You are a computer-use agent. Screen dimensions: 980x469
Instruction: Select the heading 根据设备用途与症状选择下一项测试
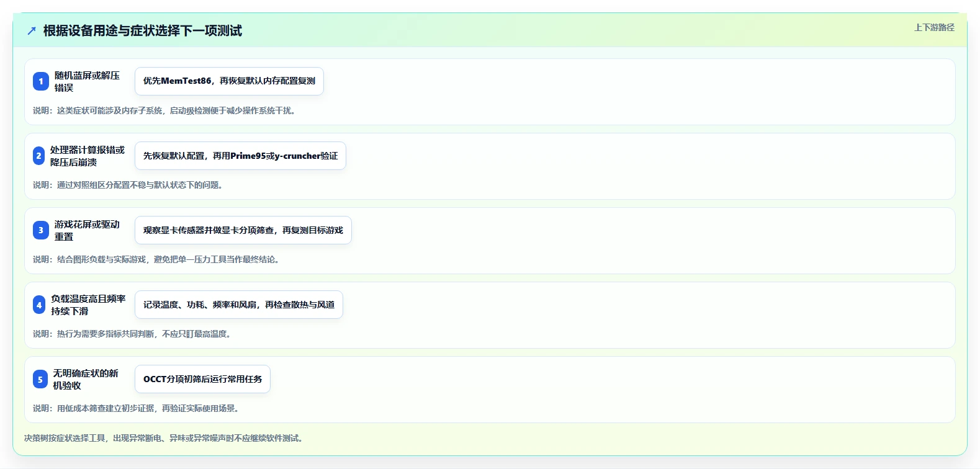pos(143,30)
